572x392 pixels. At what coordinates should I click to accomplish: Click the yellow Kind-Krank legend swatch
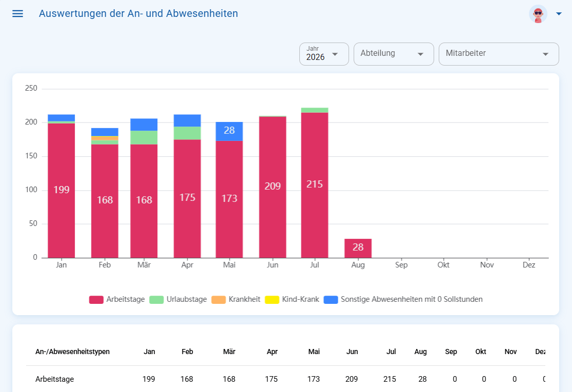tap(272, 300)
